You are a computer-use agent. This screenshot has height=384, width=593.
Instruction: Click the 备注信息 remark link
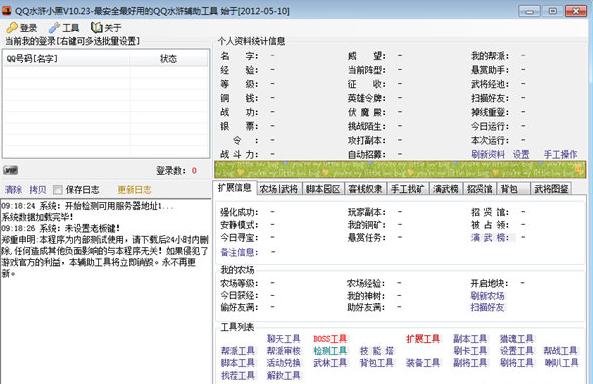pyautogui.click(x=239, y=252)
